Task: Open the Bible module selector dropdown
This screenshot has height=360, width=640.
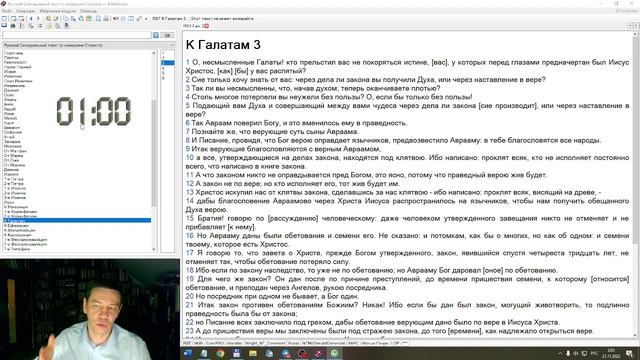Action: [x=89, y=45]
